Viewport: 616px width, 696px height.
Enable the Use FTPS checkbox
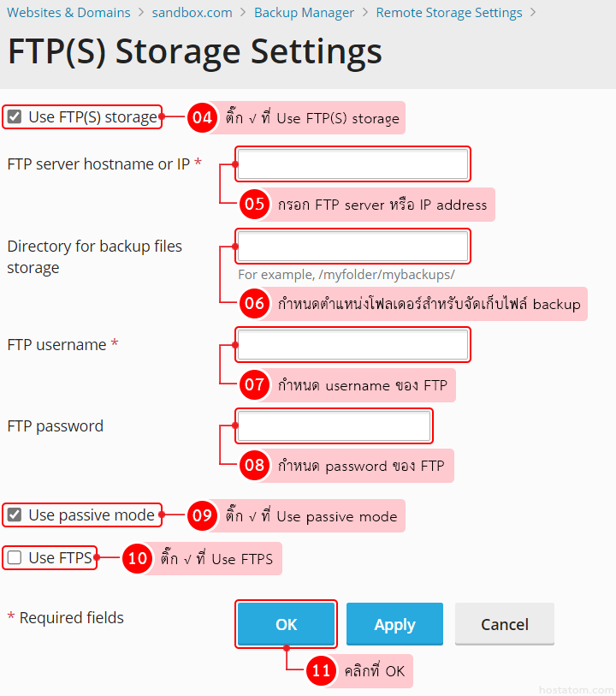pos(15,558)
